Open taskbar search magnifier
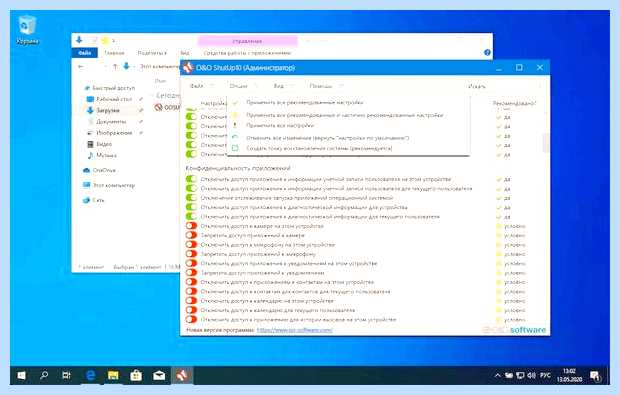 [x=44, y=375]
